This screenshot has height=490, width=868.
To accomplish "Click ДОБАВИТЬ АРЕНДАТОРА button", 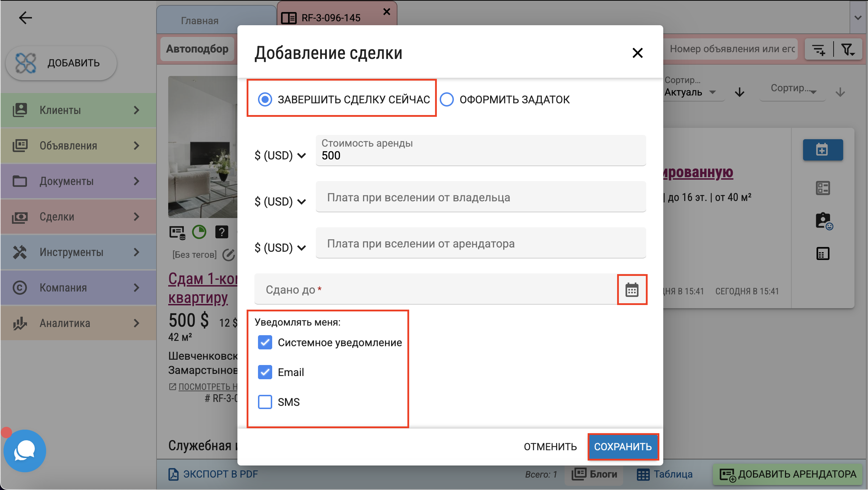I will pos(788,474).
